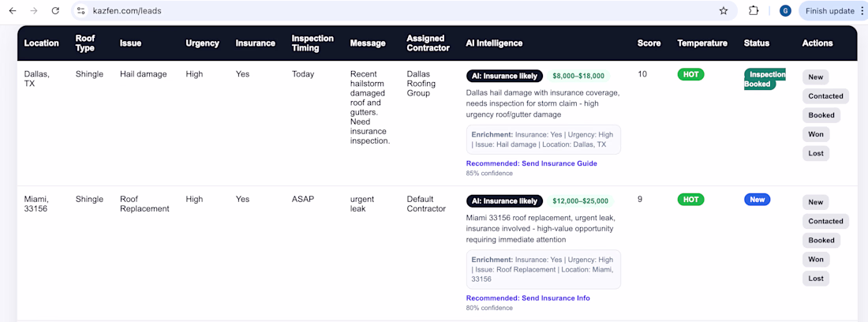Viewport: 868px width, 322px height.
Task: Set Miami lead status to Contacted
Action: pyautogui.click(x=825, y=221)
